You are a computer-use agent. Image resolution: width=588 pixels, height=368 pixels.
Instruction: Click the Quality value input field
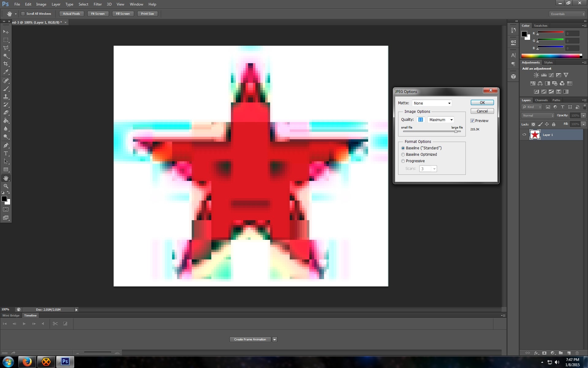pos(421,120)
